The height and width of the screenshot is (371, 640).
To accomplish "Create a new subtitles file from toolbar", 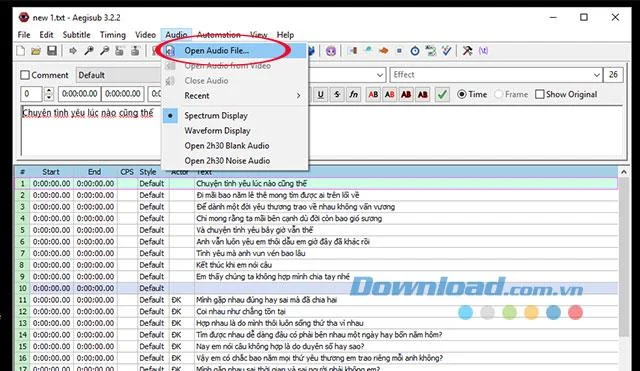I will (x=20, y=51).
